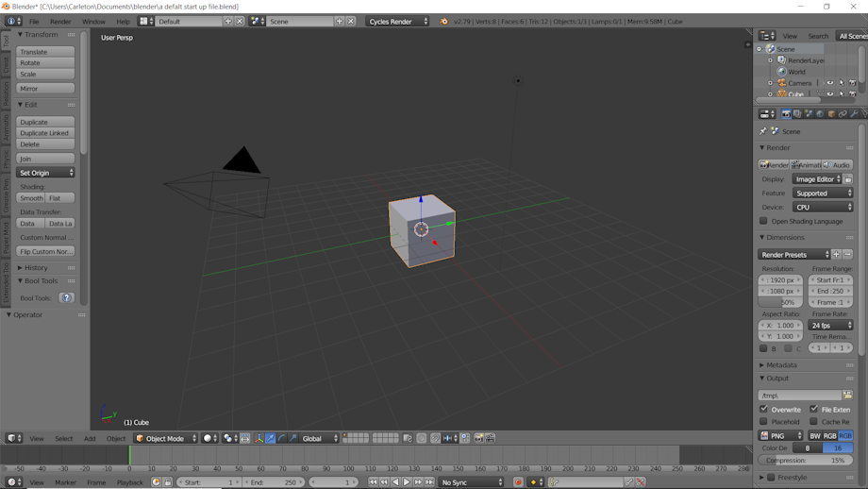This screenshot has width=868, height=489.
Task: Toggle the 3D manipulator widget icon
Action: pos(259,438)
